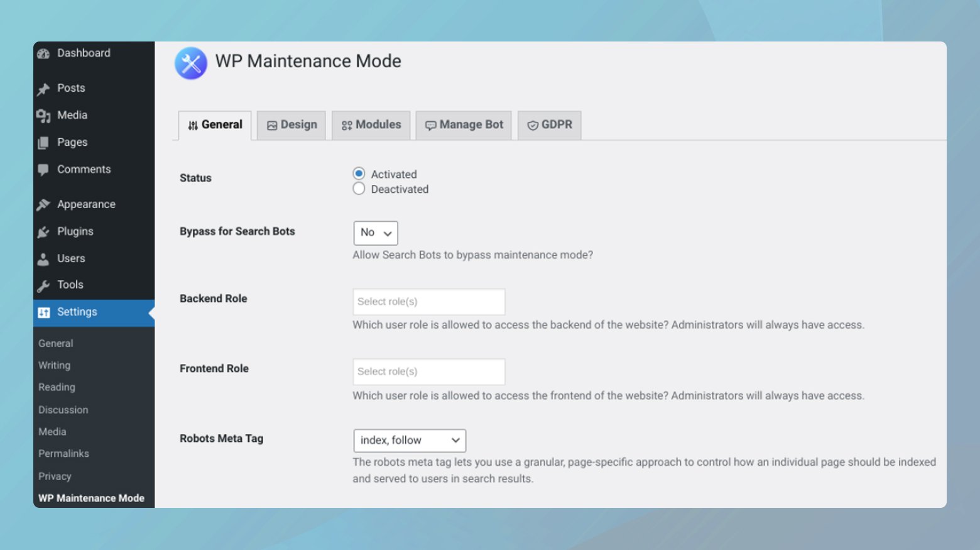Select the Activated status radio button
Image resolution: width=980 pixels, height=550 pixels.
tap(359, 173)
